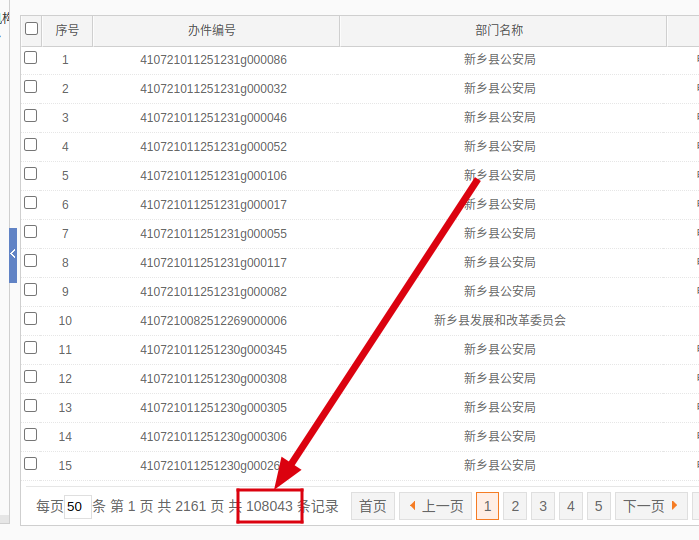
Task: Select the checkbox for row 10
Action: tap(31, 319)
